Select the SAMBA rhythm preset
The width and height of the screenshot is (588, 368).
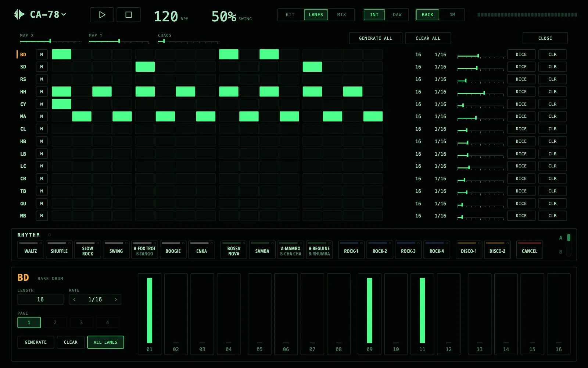coord(262,250)
